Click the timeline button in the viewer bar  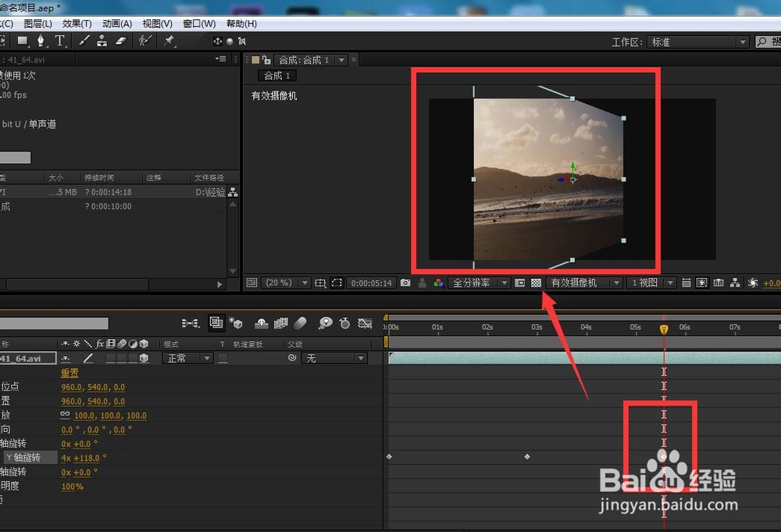coord(719,283)
